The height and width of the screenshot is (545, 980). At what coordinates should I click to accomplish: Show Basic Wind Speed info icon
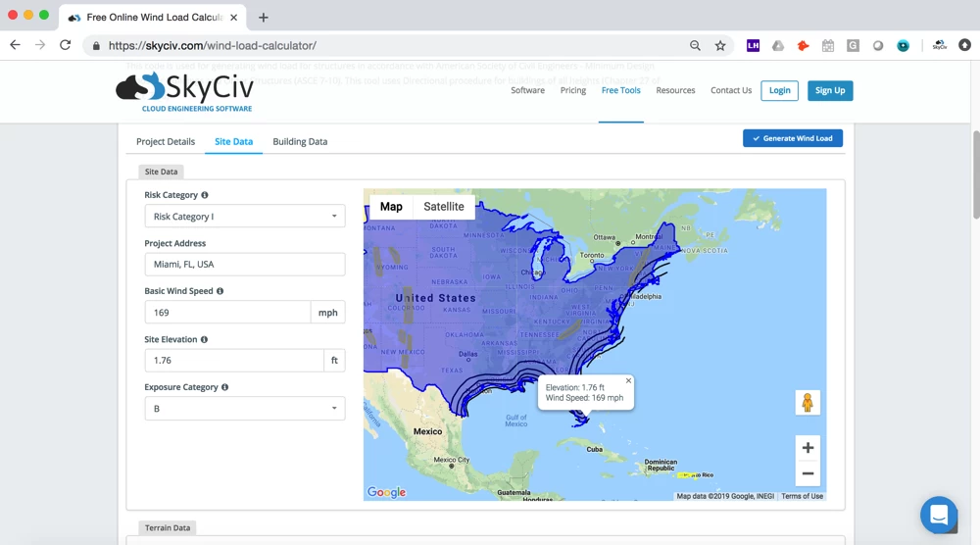220,291
